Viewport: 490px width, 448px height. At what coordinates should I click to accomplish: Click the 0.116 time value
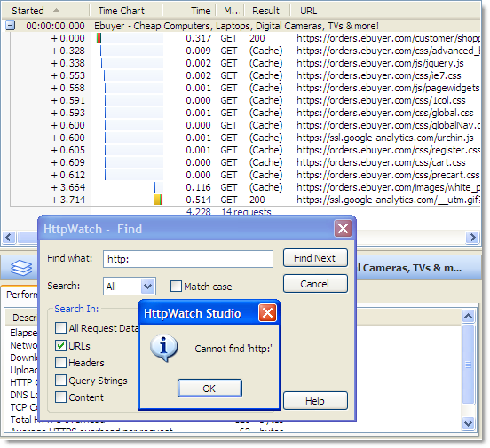tap(199, 187)
